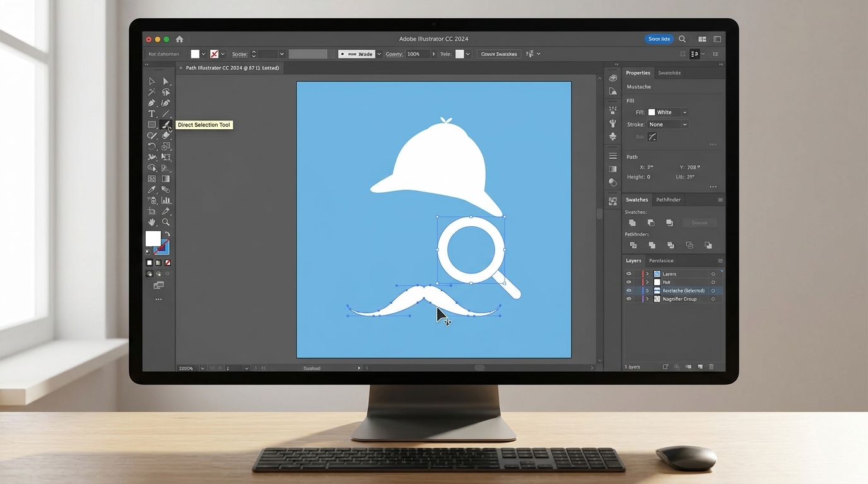
Task: Click the home icon in title bar
Action: (x=179, y=39)
